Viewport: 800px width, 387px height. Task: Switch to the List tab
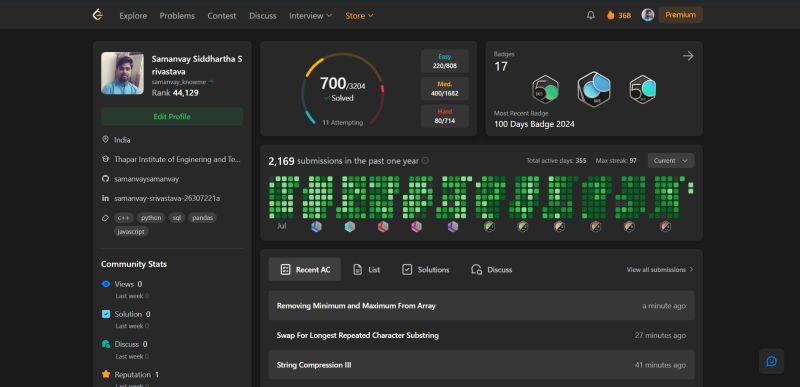point(366,270)
